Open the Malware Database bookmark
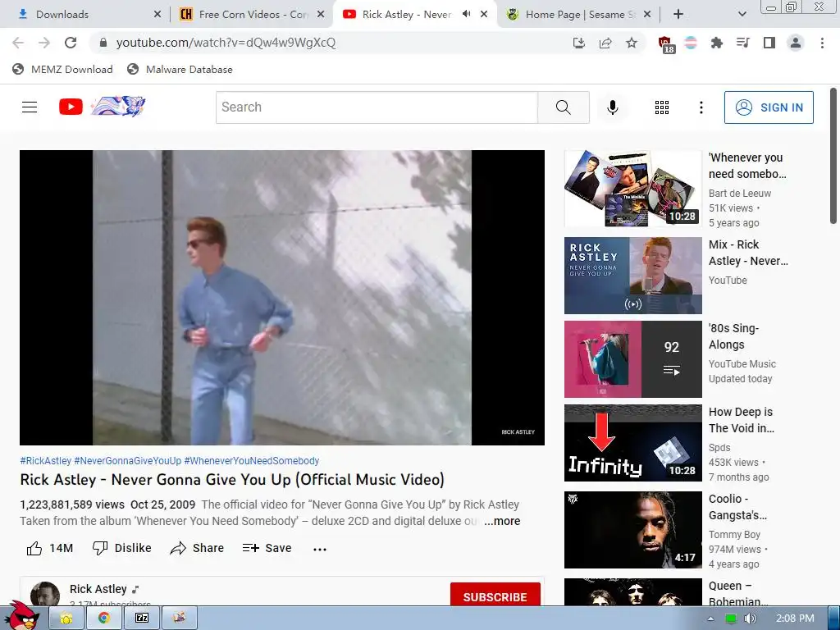Screen dimensions: 840x630 [180, 69]
